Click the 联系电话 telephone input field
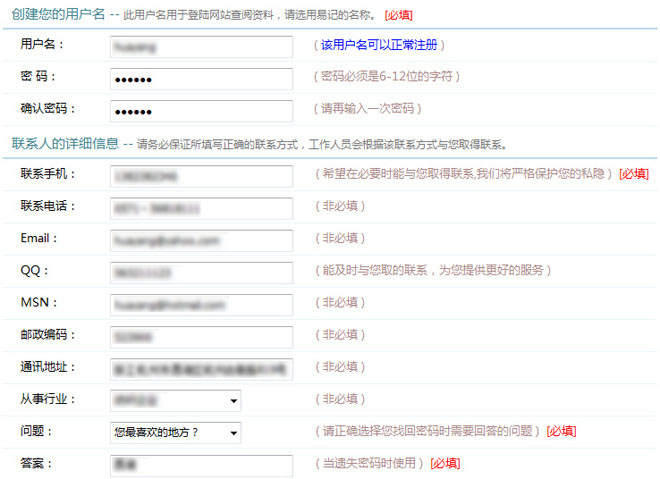The height and width of the screenshot is (479, 660). [201, 207]
